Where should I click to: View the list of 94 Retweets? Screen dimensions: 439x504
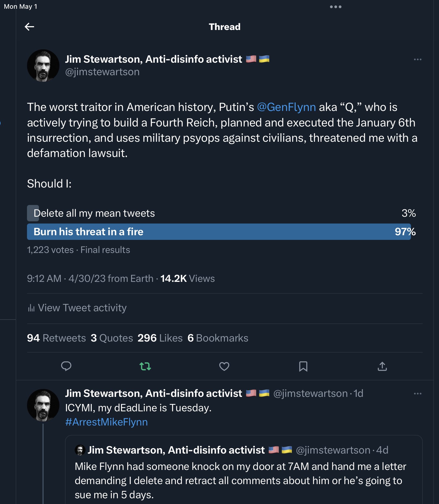(x=56, y=338)
